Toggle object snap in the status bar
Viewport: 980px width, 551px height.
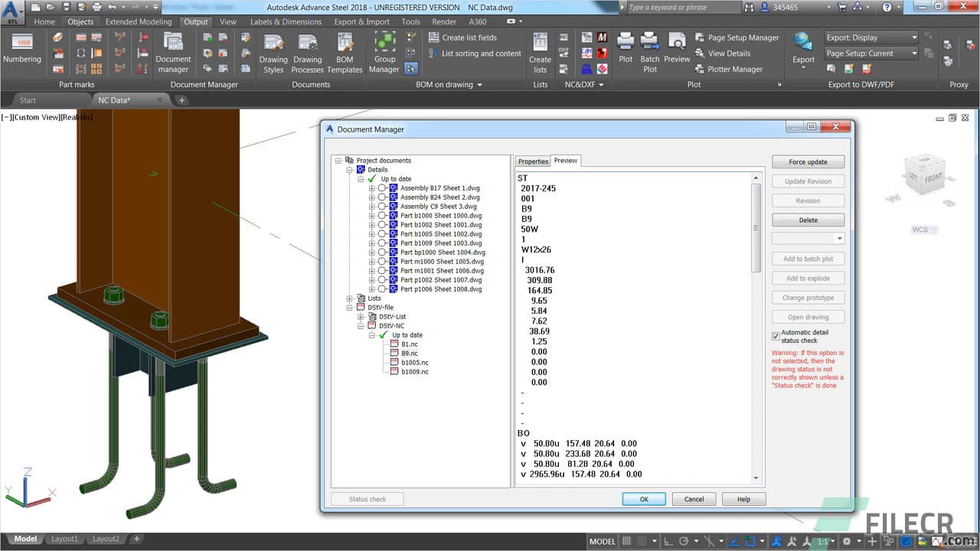750,541
